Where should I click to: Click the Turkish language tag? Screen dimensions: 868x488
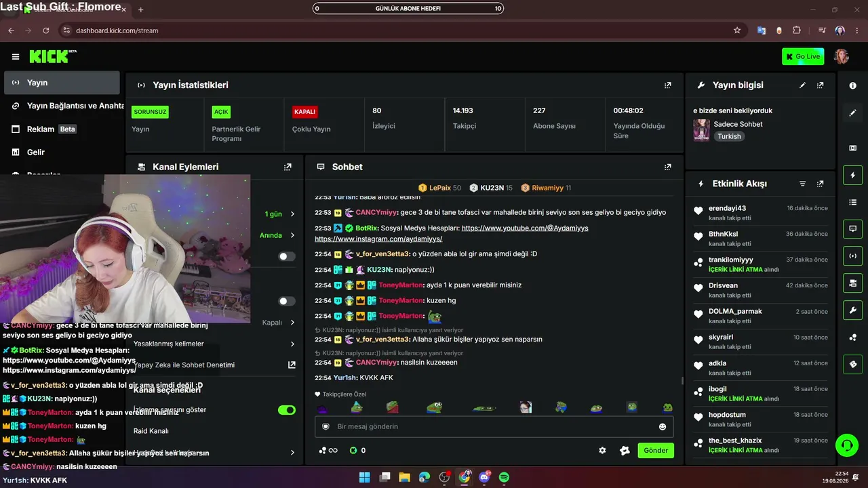[x=730, y=136]
